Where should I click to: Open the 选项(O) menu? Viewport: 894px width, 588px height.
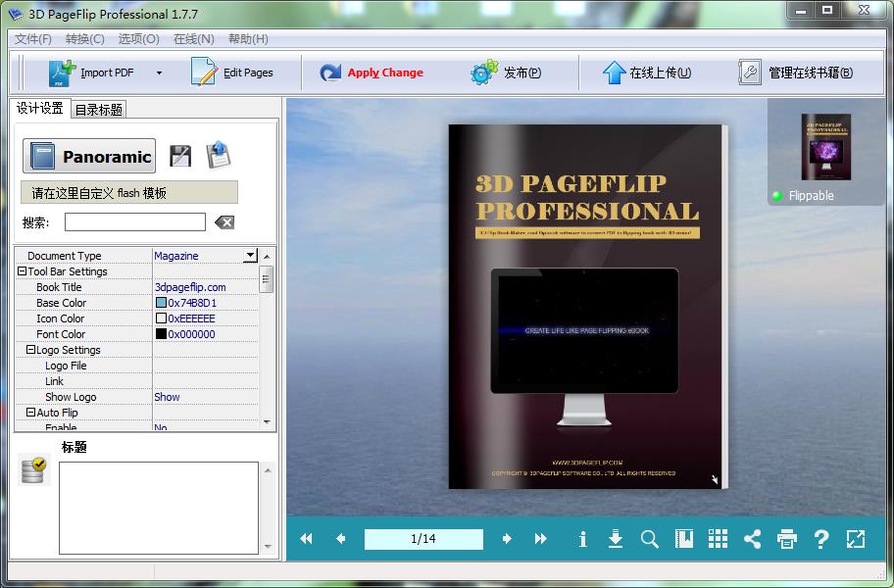[138, 39]
